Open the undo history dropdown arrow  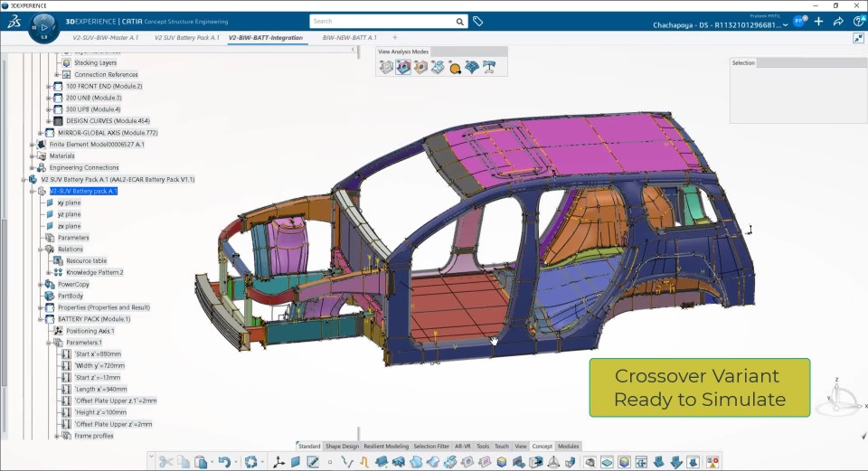point(235,462)
